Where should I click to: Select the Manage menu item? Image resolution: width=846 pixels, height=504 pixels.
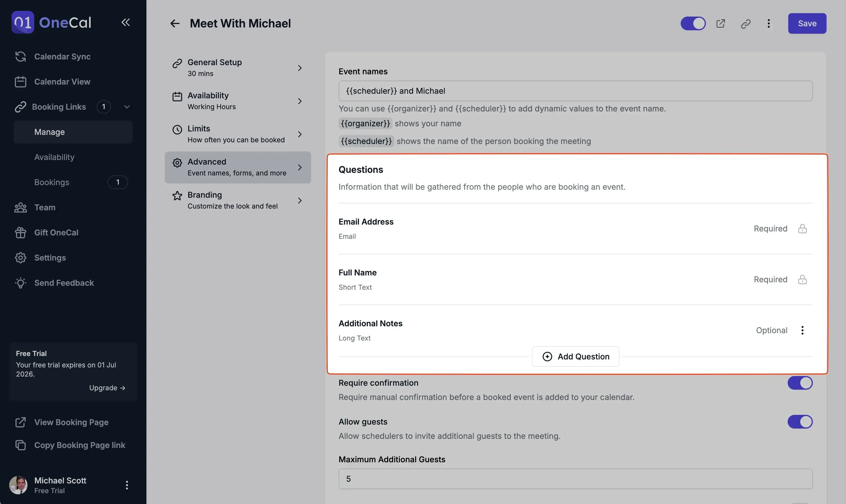[49, 132]
